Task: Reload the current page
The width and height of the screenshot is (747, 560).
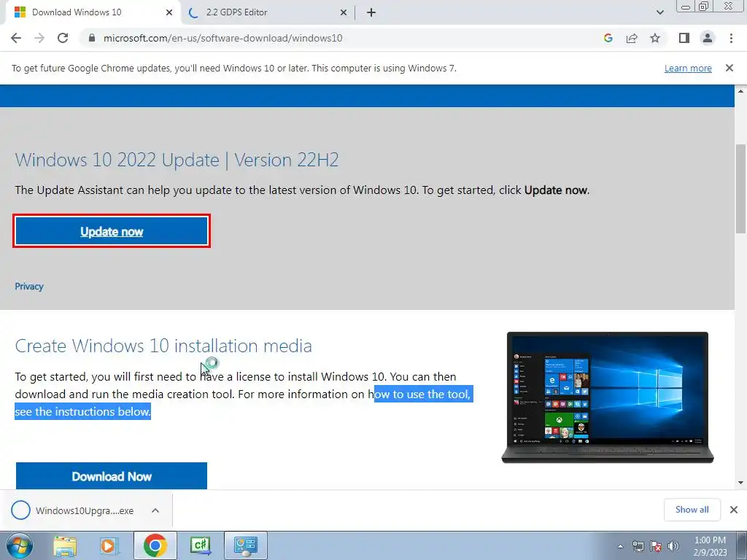Action: coord(63,38)
